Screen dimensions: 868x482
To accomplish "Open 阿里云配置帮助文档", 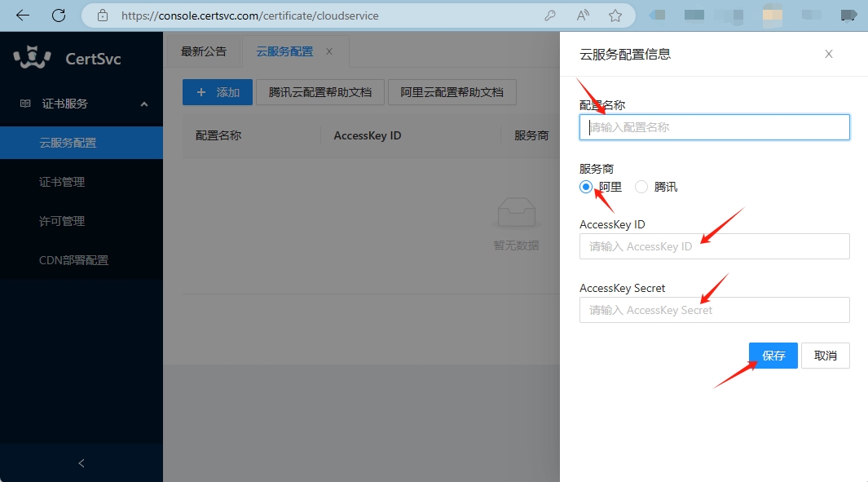I will (x=453, y=92).
